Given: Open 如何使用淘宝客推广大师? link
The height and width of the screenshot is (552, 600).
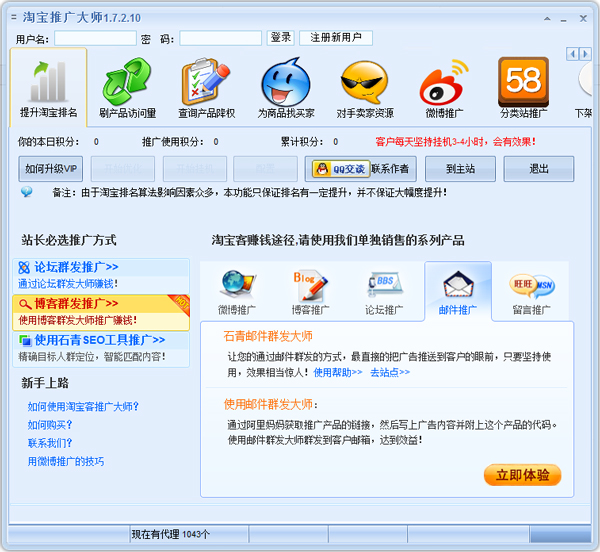Looking at the screenshot, I should click(83, 406).
